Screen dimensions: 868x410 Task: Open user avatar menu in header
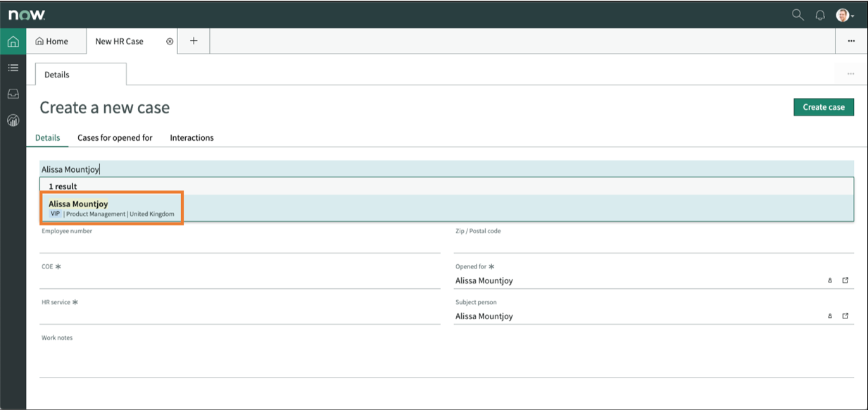(845, 15)
